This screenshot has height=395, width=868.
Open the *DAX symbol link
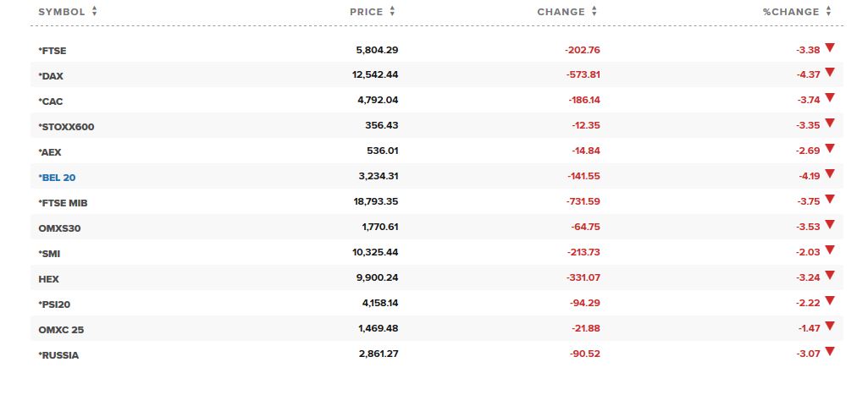(x=51, y=76)
